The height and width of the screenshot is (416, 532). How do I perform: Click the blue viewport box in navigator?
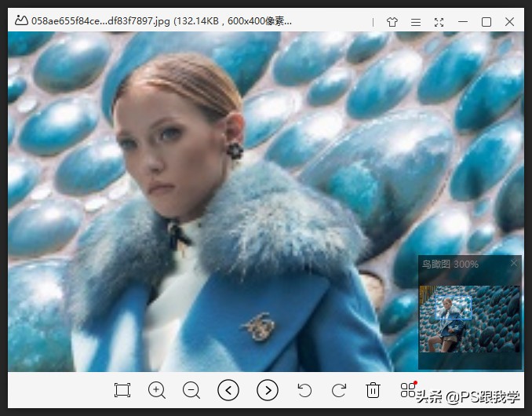click(x=453, y=309)
